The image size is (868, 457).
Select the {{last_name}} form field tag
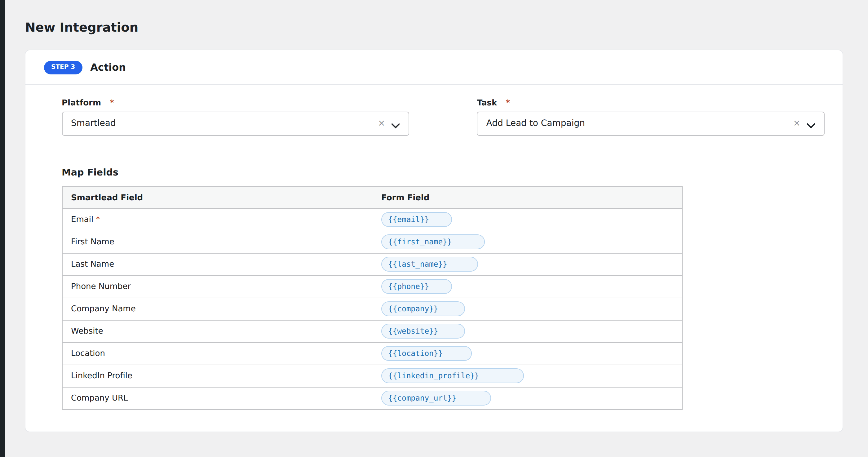pyautogui.click(x=429, y=264)
